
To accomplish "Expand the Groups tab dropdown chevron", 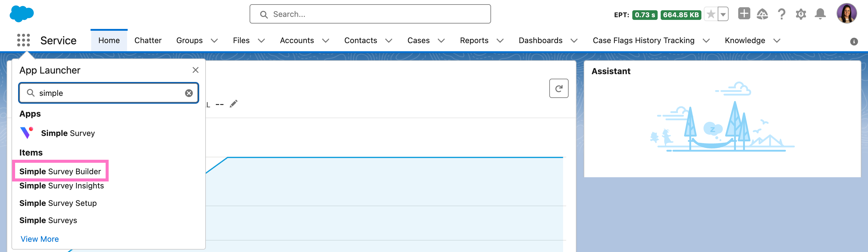I will click(214, 41).
